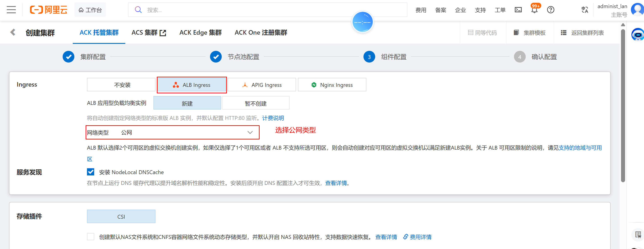Go to the 集群配置 step
Image resolution: width=644 pixels, height=249 pixels.
tap(84, 57)
